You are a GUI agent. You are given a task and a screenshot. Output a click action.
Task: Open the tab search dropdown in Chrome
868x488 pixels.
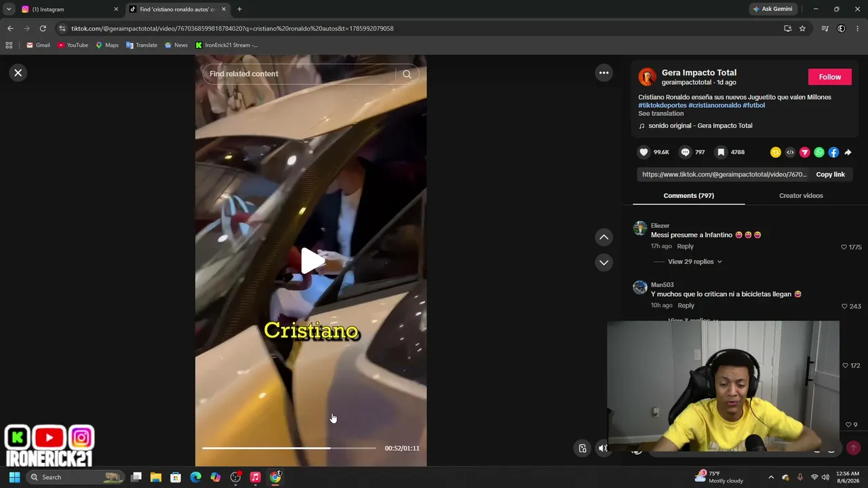point(9,9)
